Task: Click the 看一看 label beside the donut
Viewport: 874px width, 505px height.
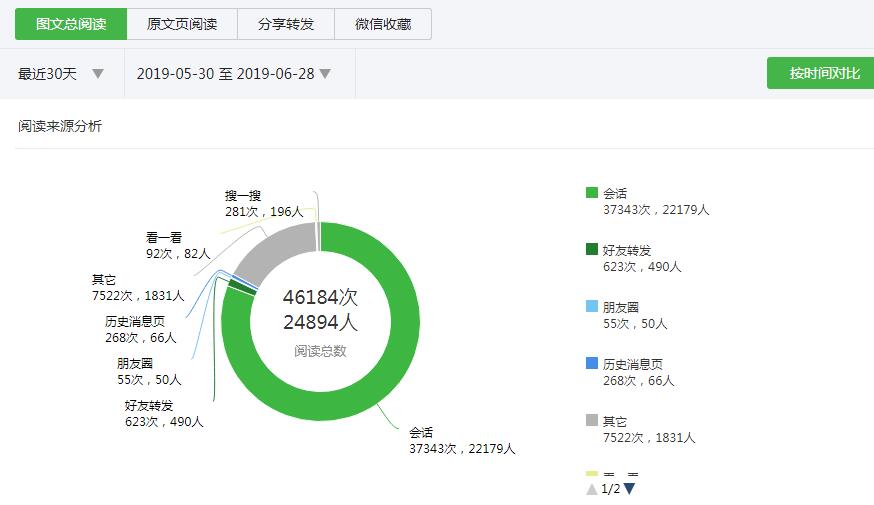Action: [164, 238]
